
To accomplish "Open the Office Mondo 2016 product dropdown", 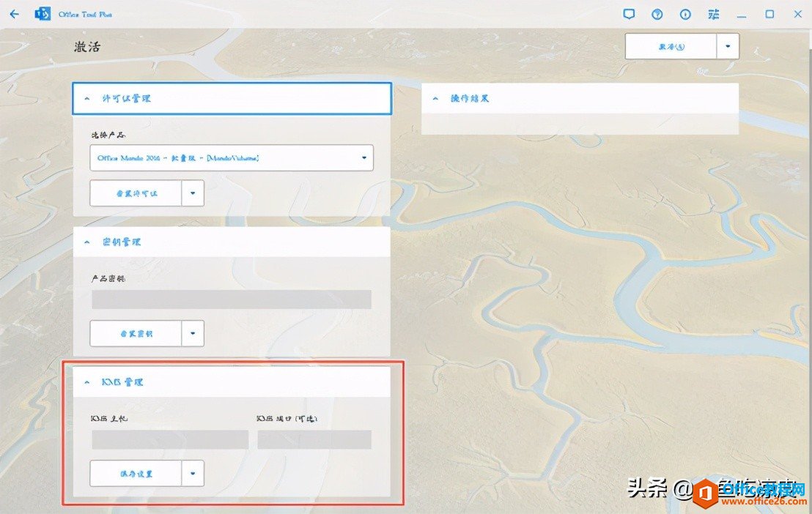I will coord(231,157).
